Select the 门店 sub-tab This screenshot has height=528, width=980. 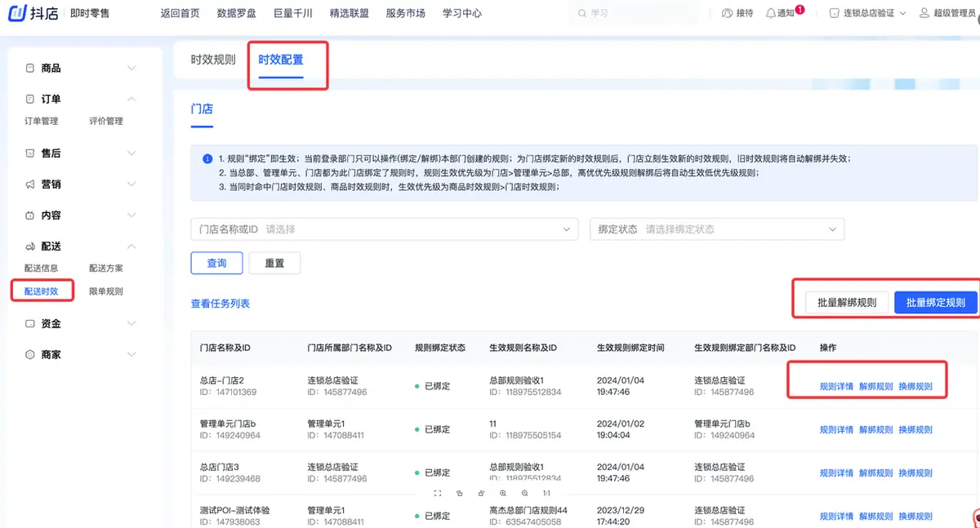coord(202,108)
